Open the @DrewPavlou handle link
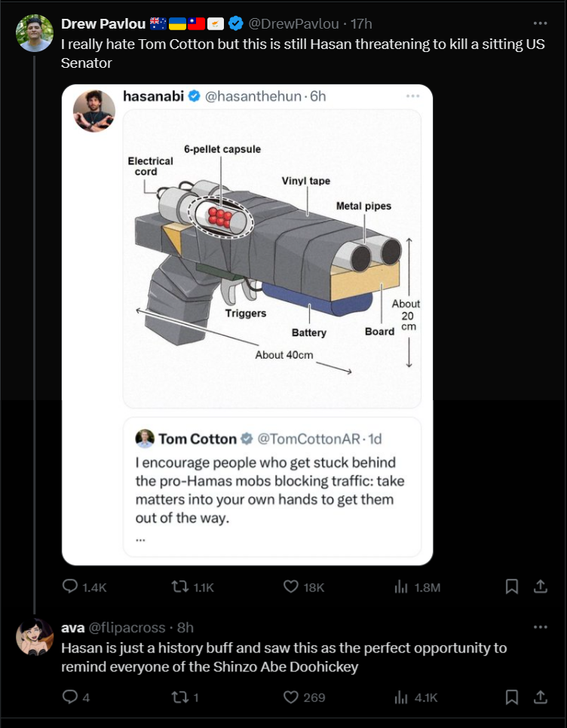Screen dimensions: 567x728 (x=295, y=23)
